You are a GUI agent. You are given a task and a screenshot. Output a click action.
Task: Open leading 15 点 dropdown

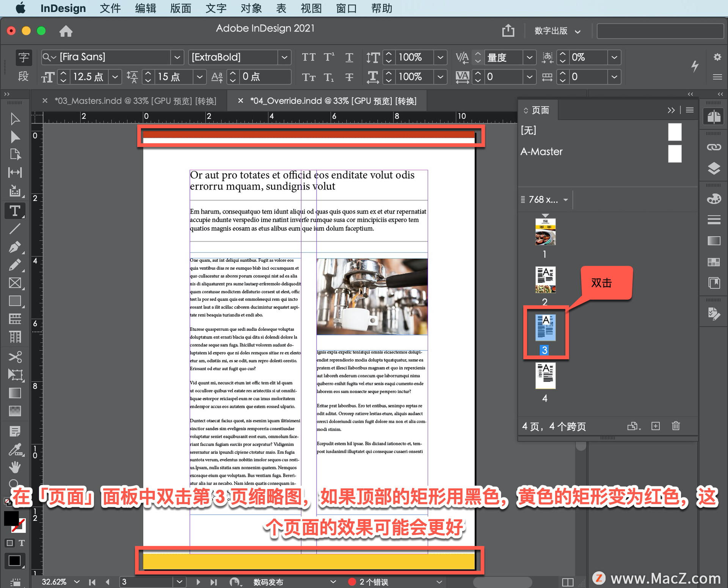(x=199, y=77)
